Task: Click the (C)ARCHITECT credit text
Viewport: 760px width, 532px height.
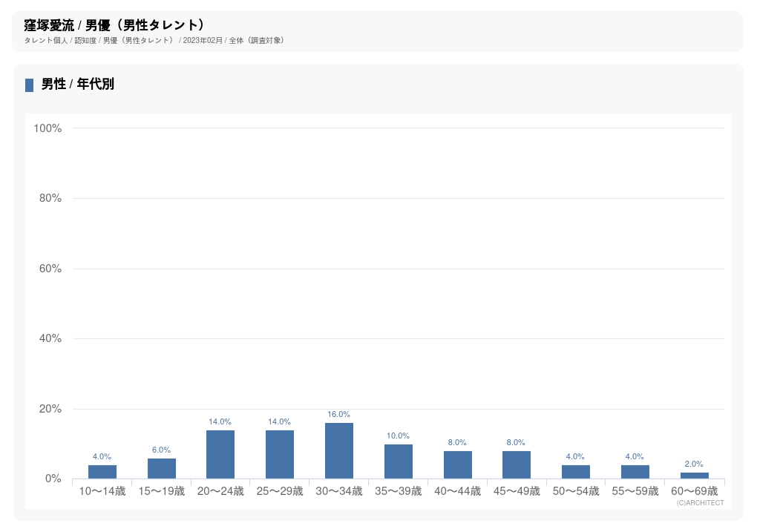Action: point(700,503)
